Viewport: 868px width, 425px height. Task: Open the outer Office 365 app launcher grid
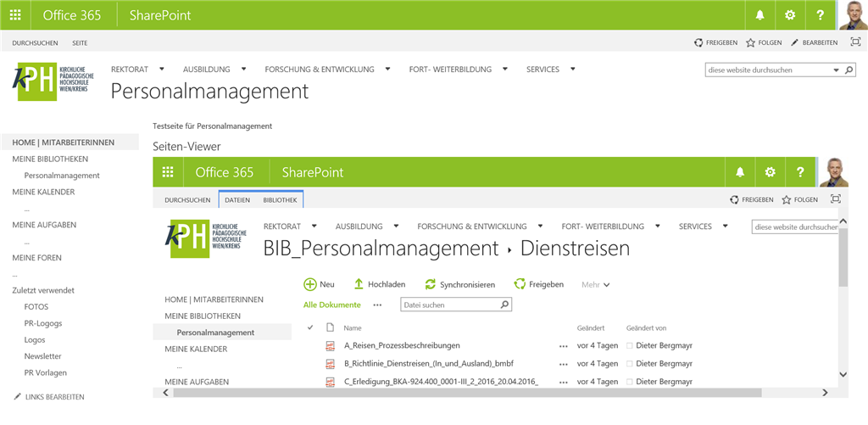point(15,15)
